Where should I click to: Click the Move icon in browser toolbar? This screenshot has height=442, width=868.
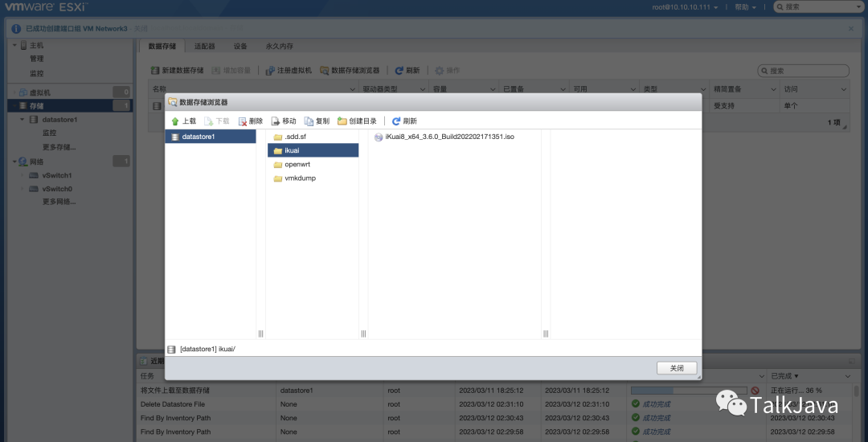pyautogui.click(x=276, y=121)
